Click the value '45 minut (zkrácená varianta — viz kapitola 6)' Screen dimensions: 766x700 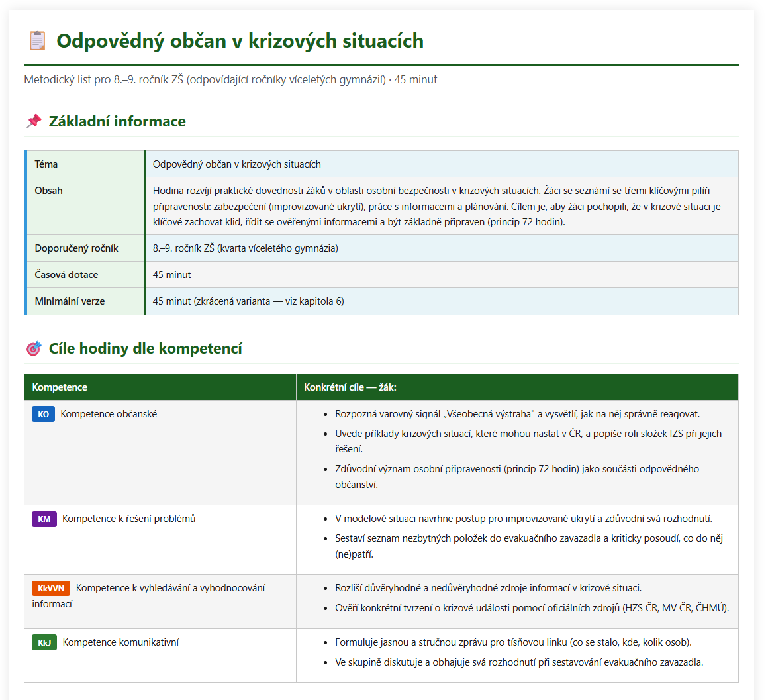(248, 301)
